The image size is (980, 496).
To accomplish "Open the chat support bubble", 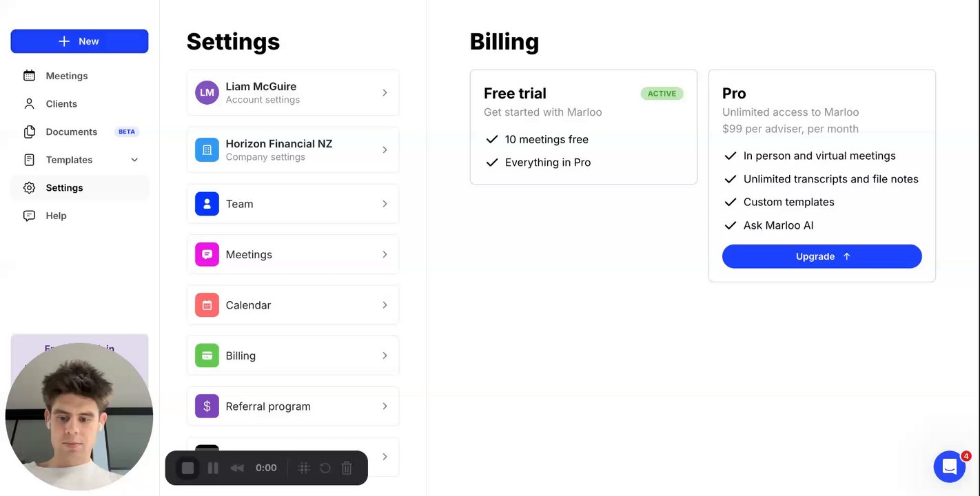I will point(949,467).
